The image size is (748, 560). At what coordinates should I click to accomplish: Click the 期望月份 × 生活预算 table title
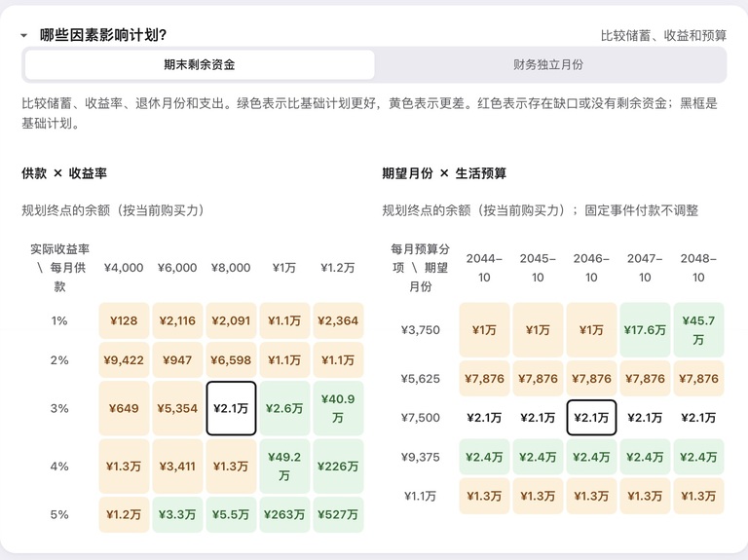pyautogui.click(x=444, y=173)
